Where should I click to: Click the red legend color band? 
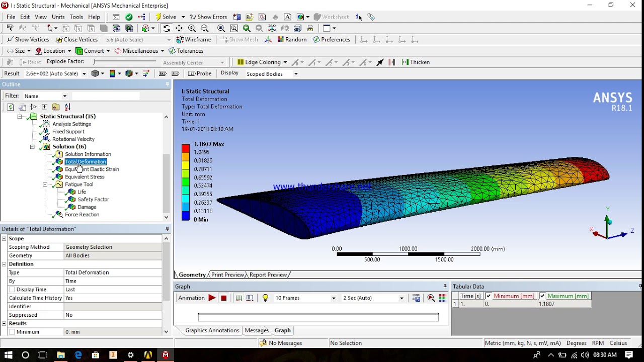pos(186,148)
